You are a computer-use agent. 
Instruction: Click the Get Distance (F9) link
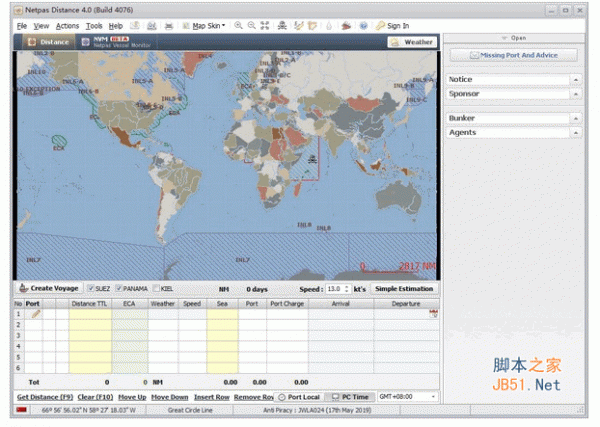point(45,397)
